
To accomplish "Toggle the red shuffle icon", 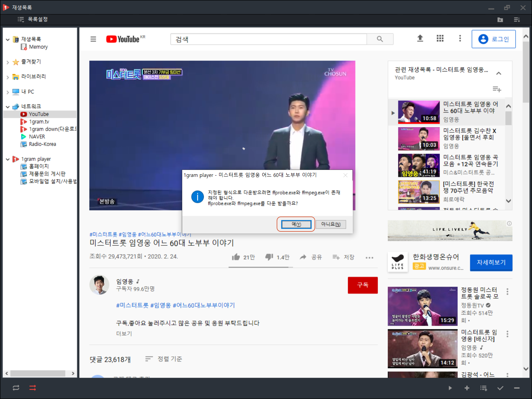I will click(33, 388).
